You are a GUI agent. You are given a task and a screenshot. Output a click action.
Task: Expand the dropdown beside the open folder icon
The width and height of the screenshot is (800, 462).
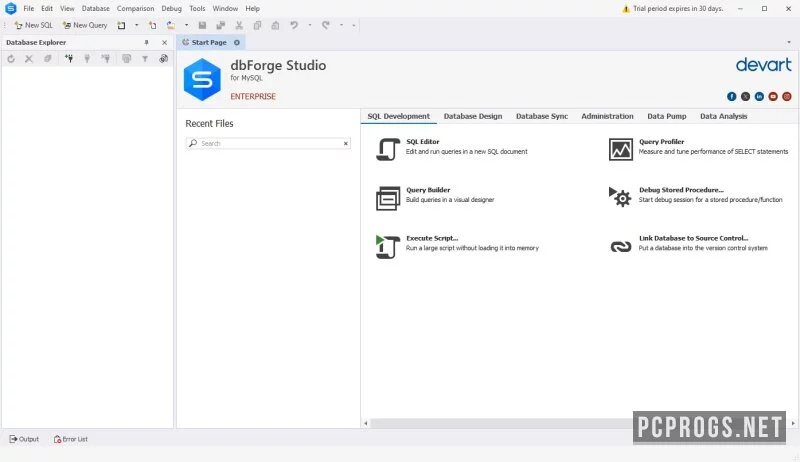[x=186, y=25]
